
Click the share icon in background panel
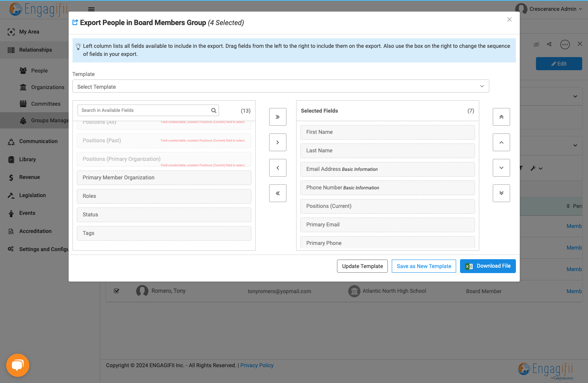point(549,44)
